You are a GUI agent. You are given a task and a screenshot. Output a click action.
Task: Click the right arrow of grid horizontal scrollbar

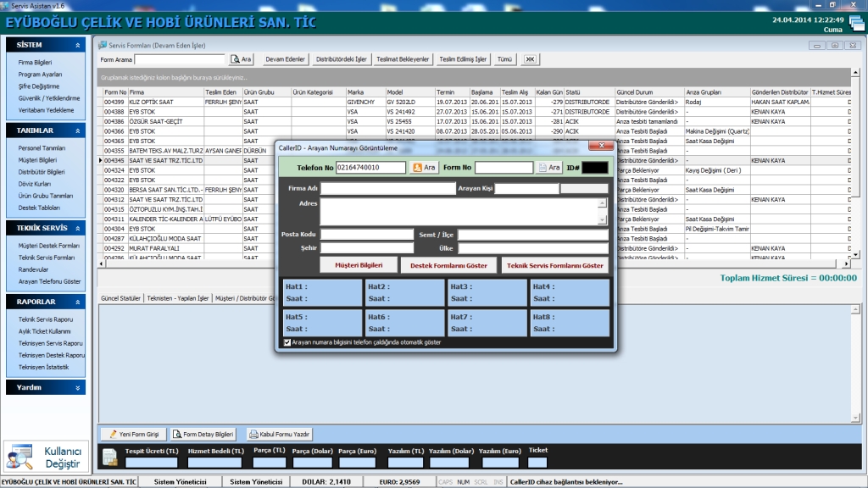pyautogui.click(x=847, y=264)
